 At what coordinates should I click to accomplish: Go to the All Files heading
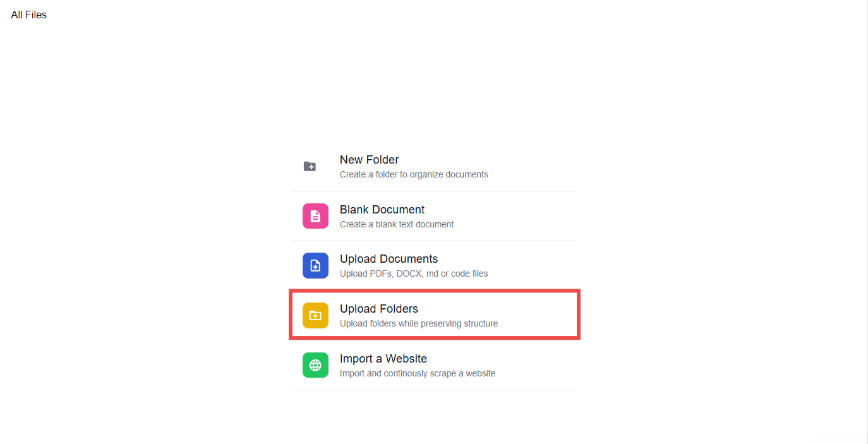pos(29,15)
